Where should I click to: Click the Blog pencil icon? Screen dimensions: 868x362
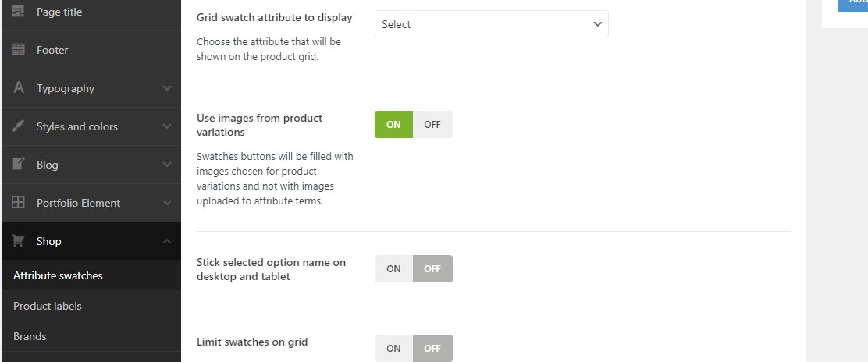(19, 165)
